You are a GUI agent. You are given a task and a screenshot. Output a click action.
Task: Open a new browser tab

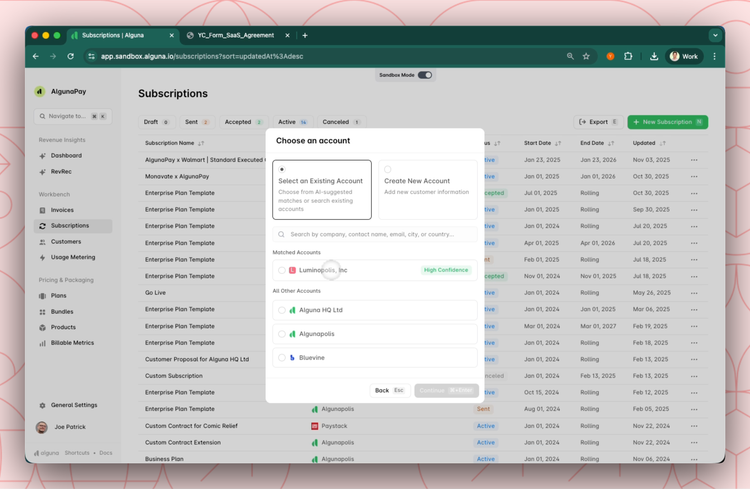[x=305, y=35]
